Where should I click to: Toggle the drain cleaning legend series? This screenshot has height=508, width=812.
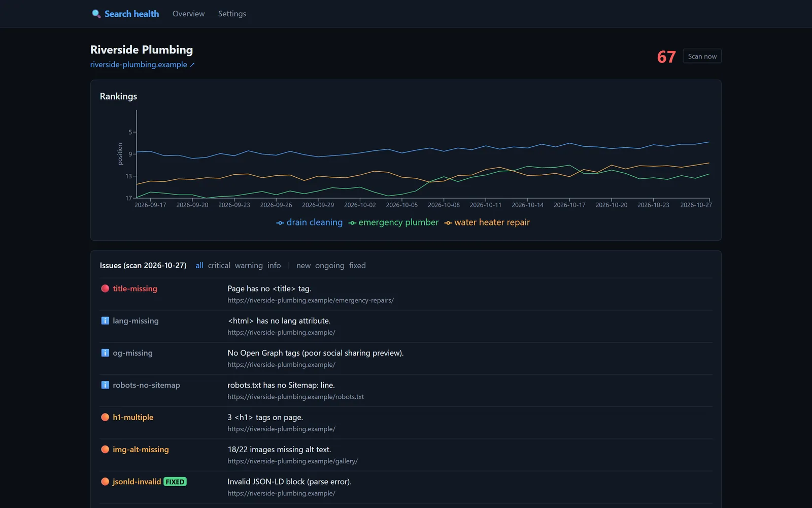[310, 223]
